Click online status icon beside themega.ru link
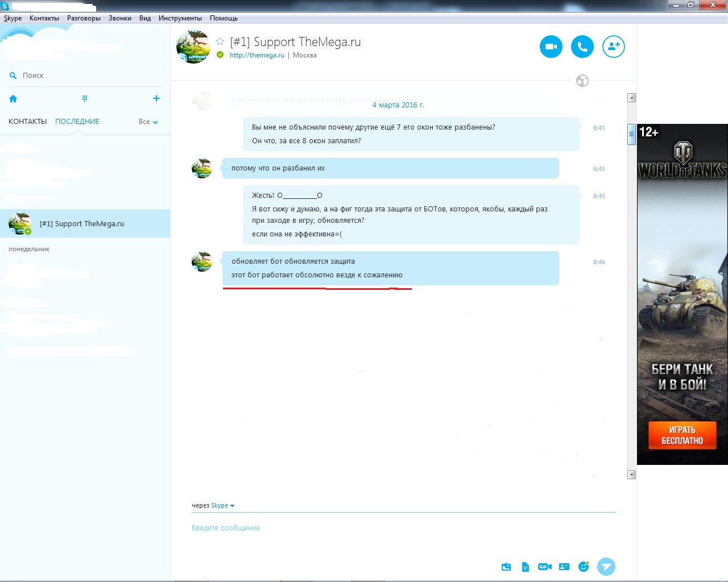Screen dimensions: 728x582 pyautogui.click(x=220, y=55)
